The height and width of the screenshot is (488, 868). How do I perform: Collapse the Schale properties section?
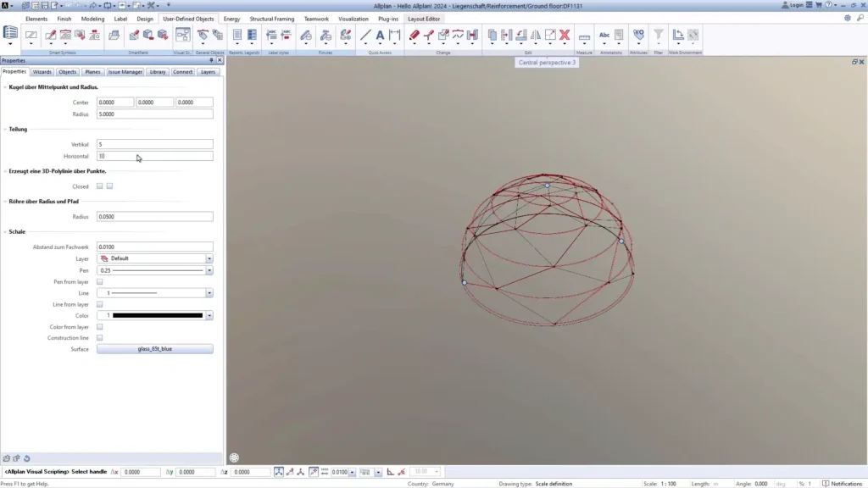pyautogui.click(x=7, y=231)
